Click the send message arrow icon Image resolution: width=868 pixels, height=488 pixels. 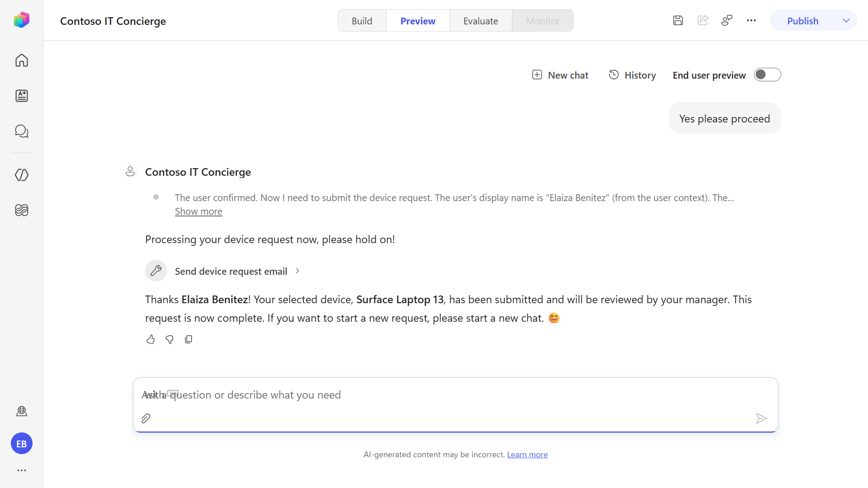(x=761, y=418)
